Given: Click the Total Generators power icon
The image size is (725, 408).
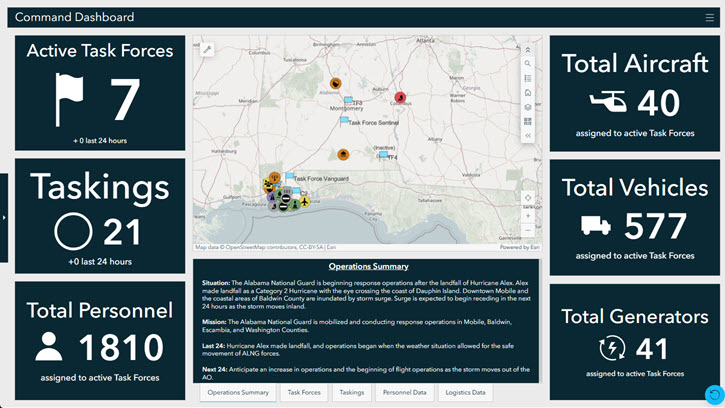Looking at the screenshot, I should pyautogui.click(x=612, y=348).
